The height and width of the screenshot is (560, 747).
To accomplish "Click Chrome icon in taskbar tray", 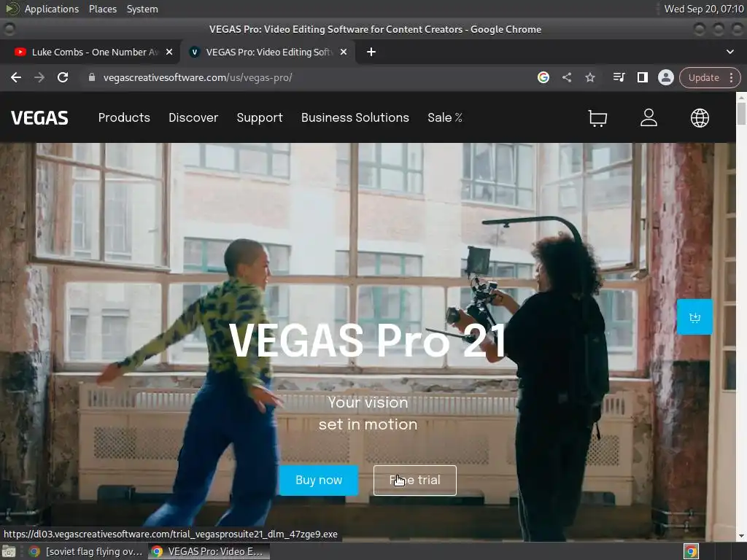I will (691, 551).
